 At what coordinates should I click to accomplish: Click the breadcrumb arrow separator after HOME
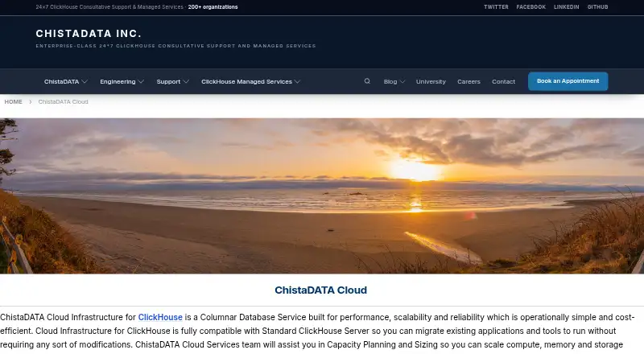(x=31, y=102)
